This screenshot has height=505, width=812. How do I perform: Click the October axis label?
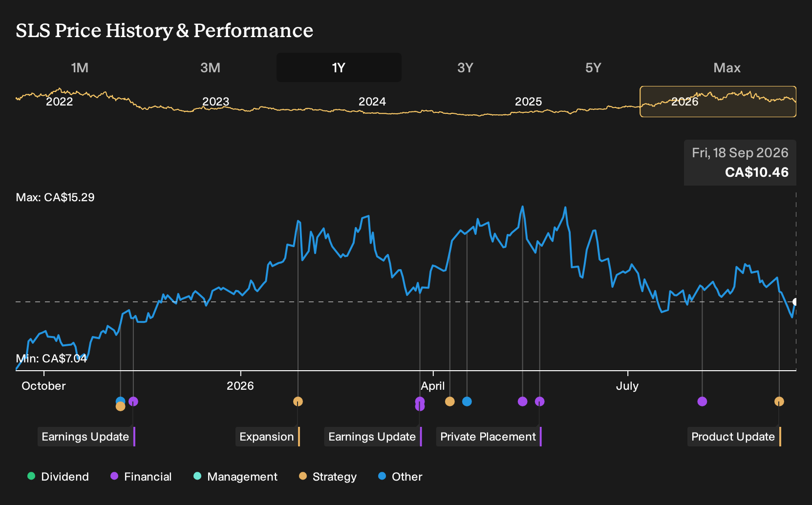(x=43, y=386)
